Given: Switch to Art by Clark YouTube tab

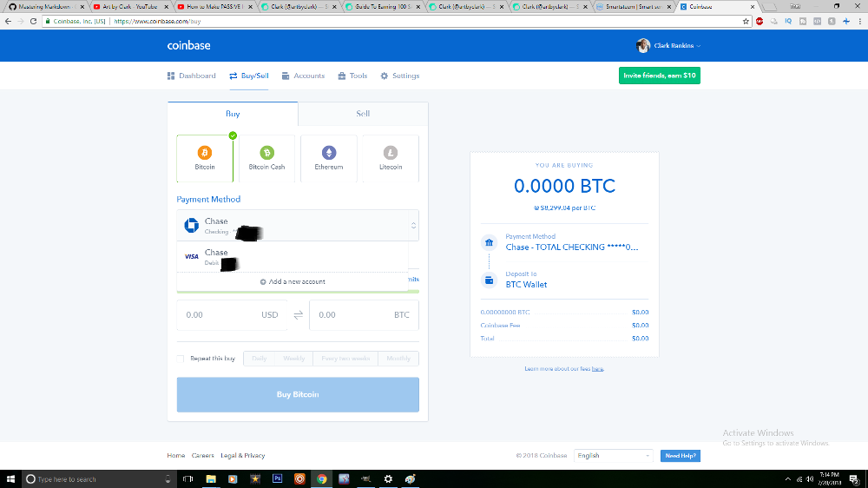Looking at the screenshot, I should (130, 7).
